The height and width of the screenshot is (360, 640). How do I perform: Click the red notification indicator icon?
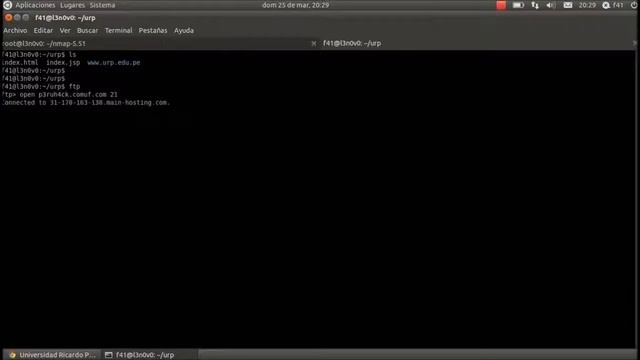click(501, 5)
